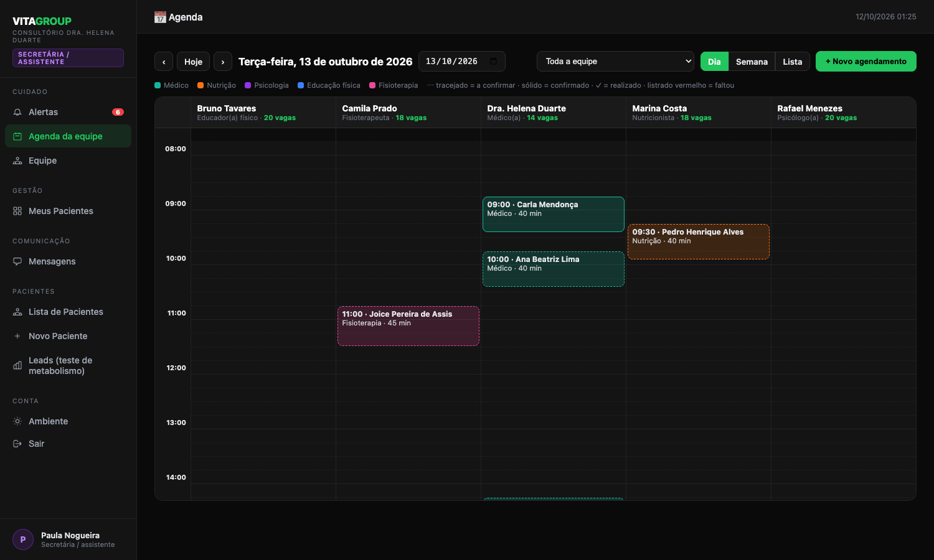Screen dimensions: 934x560
Task: Open the 10:00 Ana Beatriz Lima appointment
Action: point(554,269)
